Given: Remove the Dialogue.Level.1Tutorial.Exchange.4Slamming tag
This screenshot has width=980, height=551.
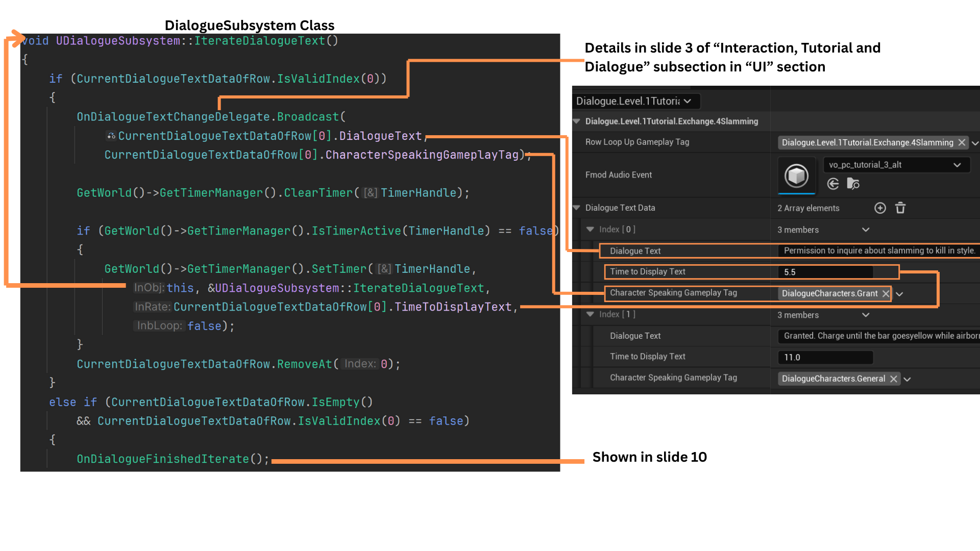Looking at the screenshot, I should pos(962,143).
